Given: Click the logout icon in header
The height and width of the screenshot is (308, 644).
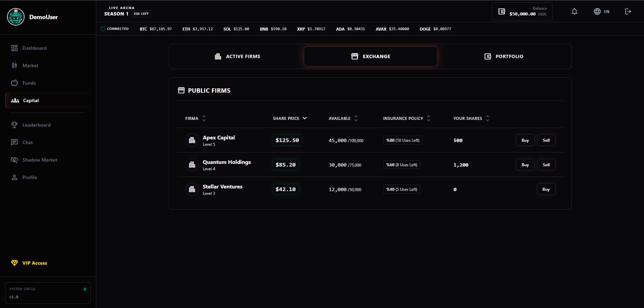Looking at the screenshot, I should click(x=628, y=11).
